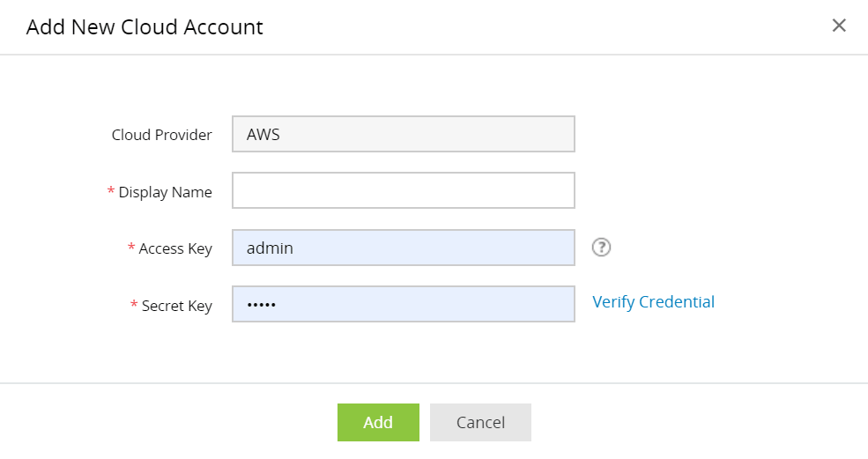Click the Cloud Provider label
The width and height of the screenshot is (868, 459).
(x=161, y=136)
